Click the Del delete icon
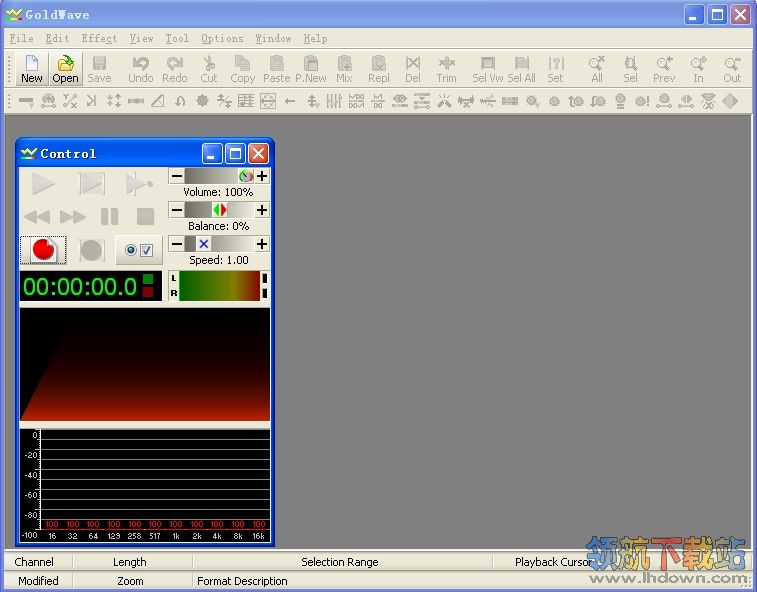 412,69
